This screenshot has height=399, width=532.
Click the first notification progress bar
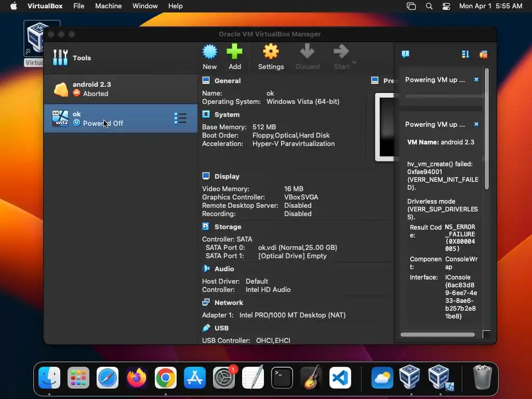(444, 96)
